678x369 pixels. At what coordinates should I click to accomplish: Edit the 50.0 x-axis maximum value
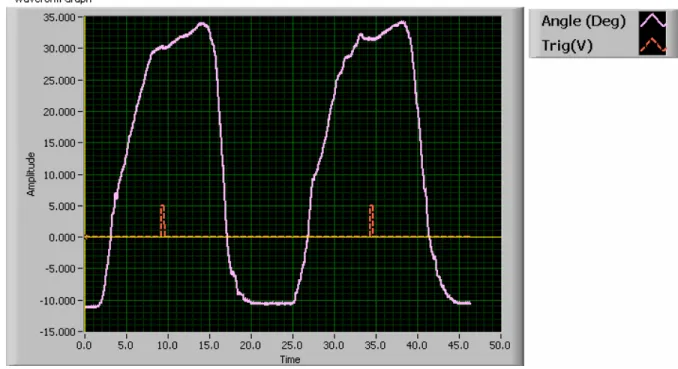click(x=500, y=346)
